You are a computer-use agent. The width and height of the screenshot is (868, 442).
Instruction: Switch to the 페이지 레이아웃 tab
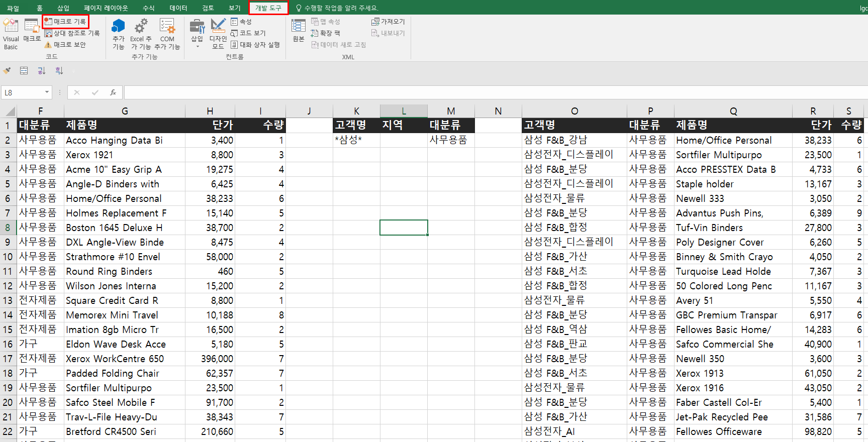[106, 8]
